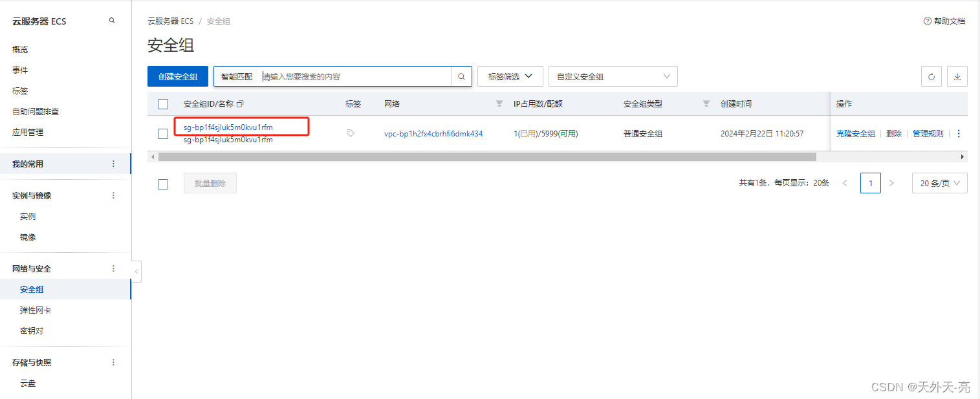This screenshot has height=399, width=980.
Task: Open the Help Documentation (帮助文档) link
Action: pyautogui.click(x=944, y=21)
